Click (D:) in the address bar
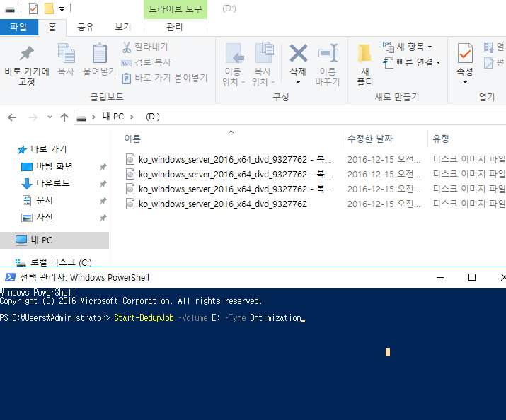 tap(153, 117)
